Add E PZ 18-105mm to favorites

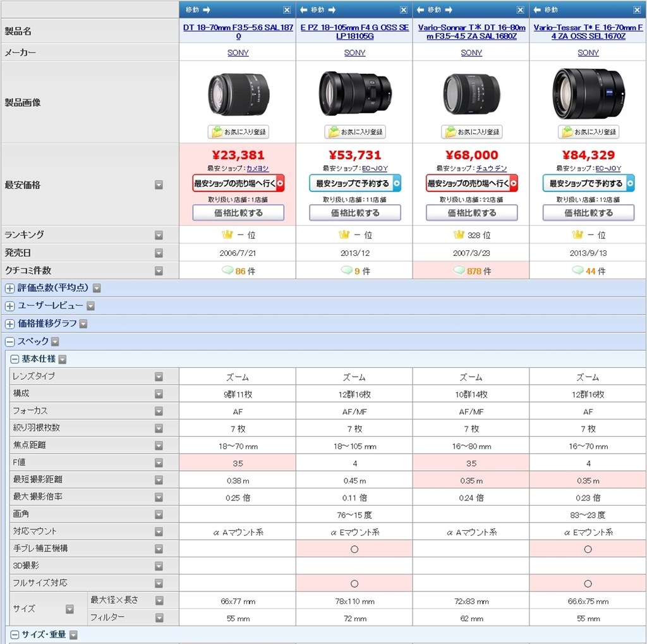pos(355,132)
